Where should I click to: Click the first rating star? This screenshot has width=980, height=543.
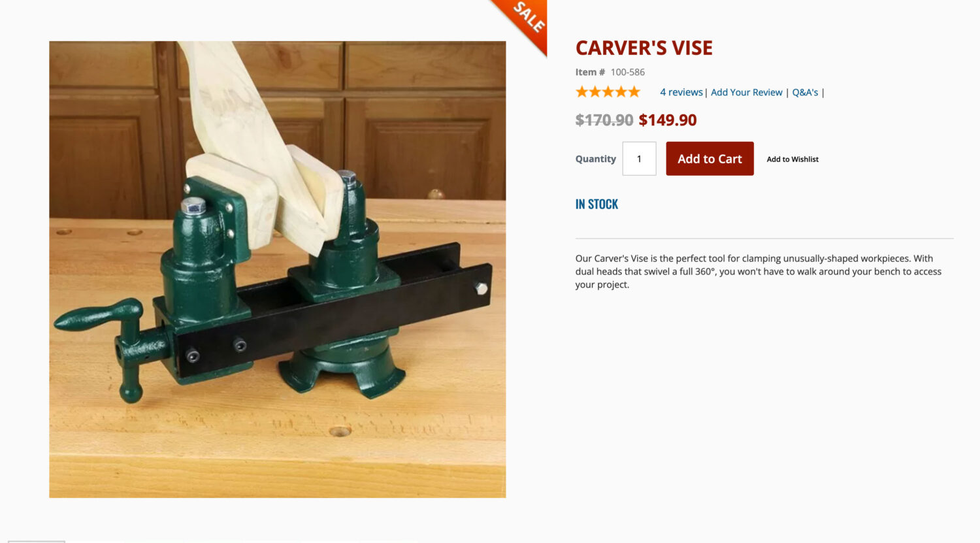(x=582, y=92)
